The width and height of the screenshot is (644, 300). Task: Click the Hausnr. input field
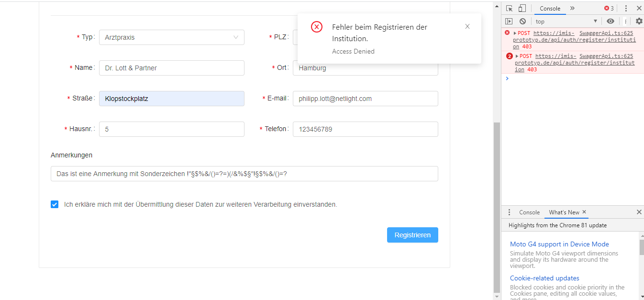(x=172, y=129)
